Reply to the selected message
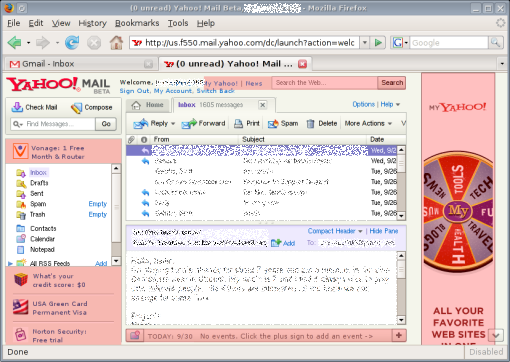The height and width of the screenshot is (362, 510). click(150, 123)
